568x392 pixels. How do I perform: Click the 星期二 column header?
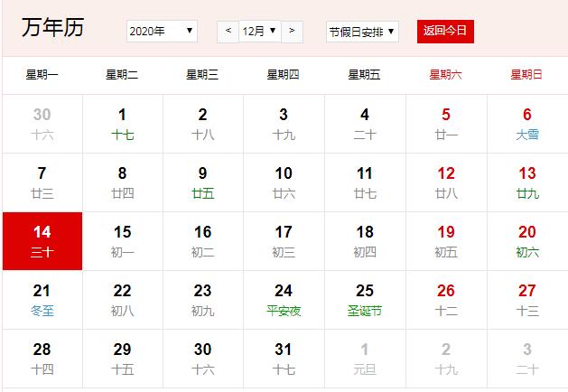pyautogui.click(x=122, y=75)
